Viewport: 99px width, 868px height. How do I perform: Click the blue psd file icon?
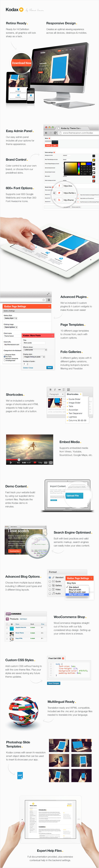click(x=20, y=775)
